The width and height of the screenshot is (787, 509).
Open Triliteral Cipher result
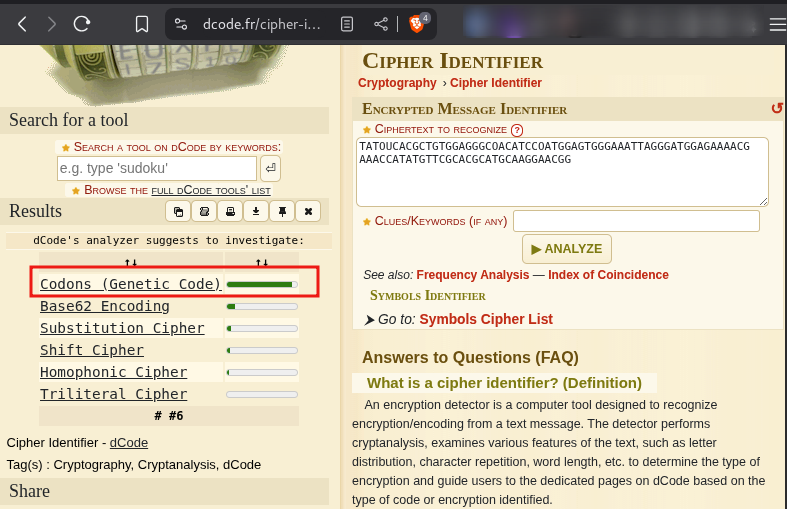(x=114, y=395)
